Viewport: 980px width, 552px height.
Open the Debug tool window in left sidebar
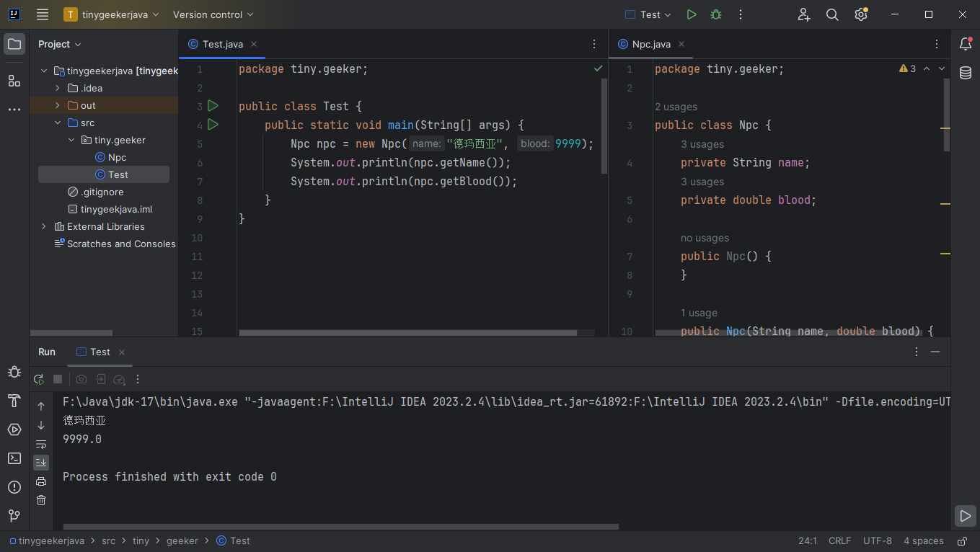tap(14, 372)
